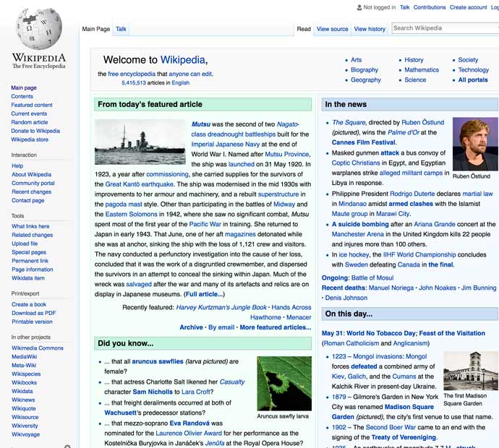Open The Square film link
The image size is (499, 448).
[349, 122]
